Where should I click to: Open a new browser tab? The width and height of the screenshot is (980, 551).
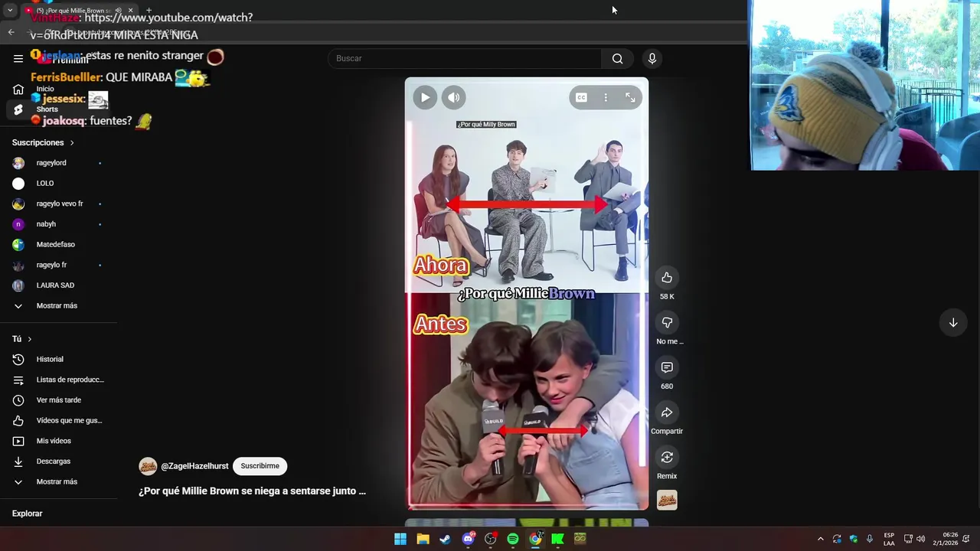coord(149,11)
